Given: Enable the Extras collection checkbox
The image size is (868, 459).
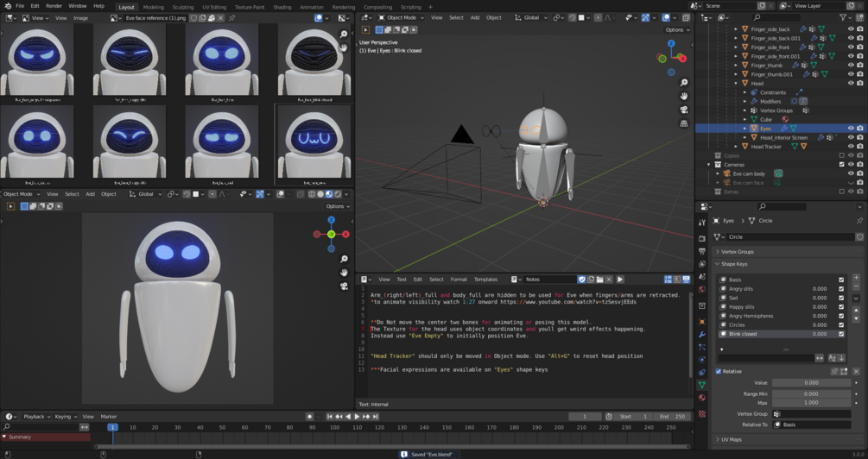Looking at the screenshot, I should (842, 192).
